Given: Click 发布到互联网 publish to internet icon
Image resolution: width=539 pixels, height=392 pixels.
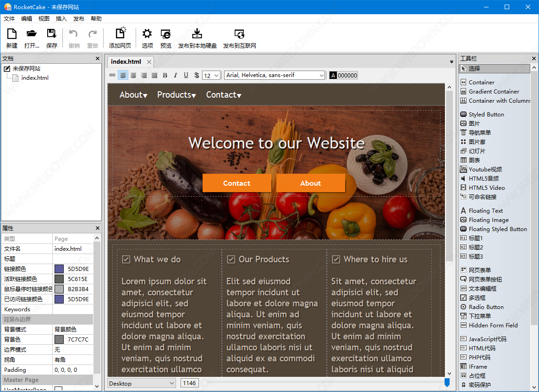Looking at the screenshot, I should pos(239,34).
